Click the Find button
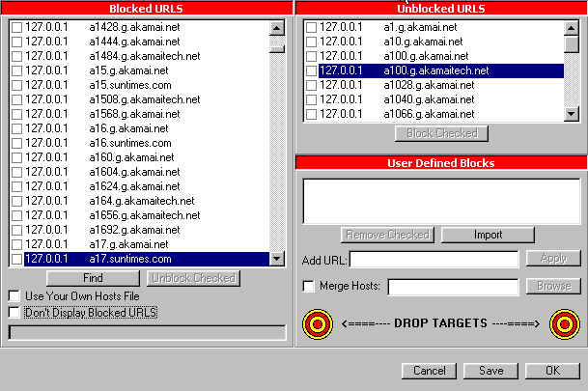This screenshot has width=588, height=391. click(93, 278)
